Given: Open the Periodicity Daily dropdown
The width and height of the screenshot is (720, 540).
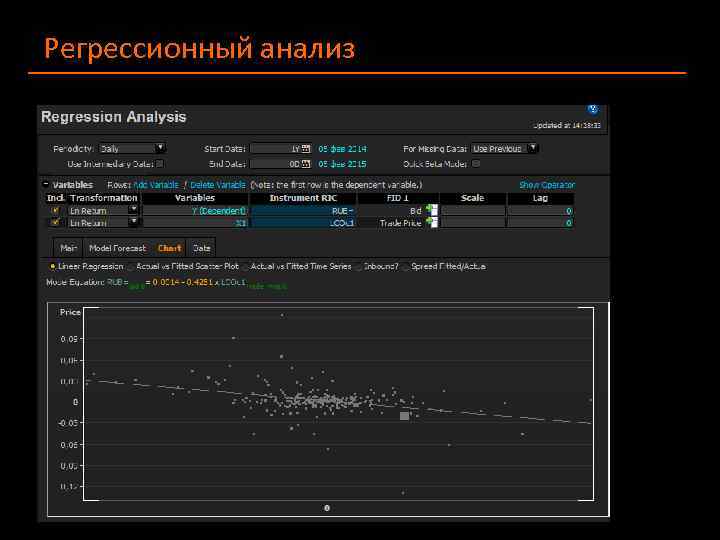Looking at the screenshot, I should pos(132,148).
